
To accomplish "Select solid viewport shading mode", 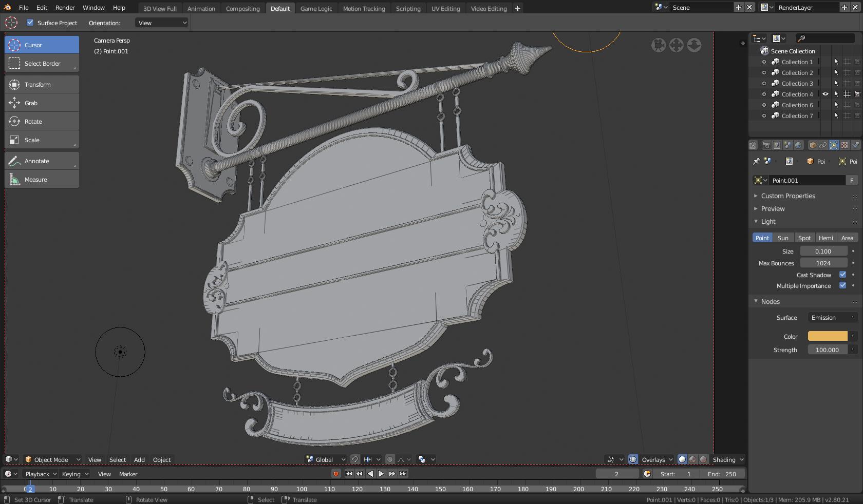I will coord(682,459).
